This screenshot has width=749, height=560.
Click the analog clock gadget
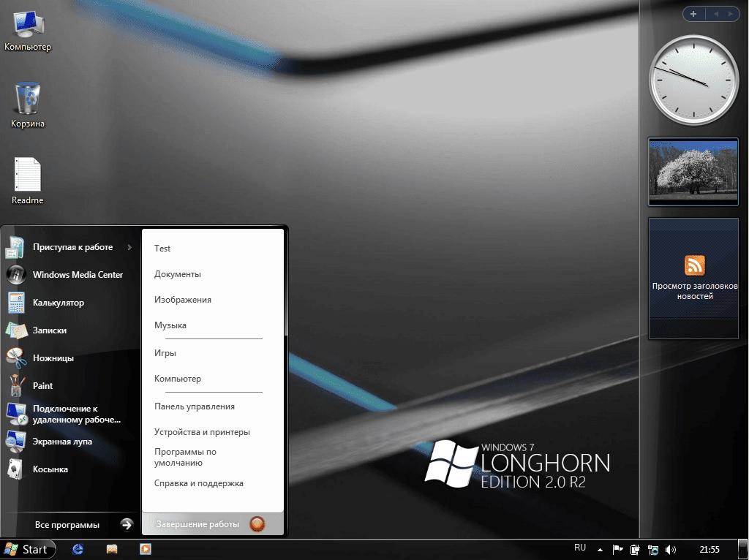[693, 80]
